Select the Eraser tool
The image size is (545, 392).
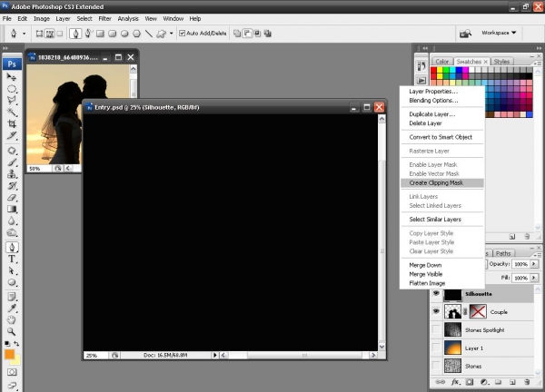point(12,198)
